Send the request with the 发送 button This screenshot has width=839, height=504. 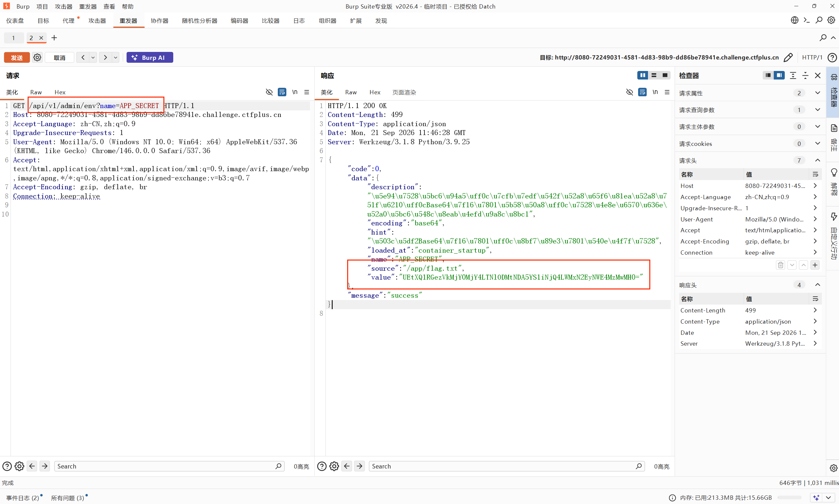[x=17, y=57]
